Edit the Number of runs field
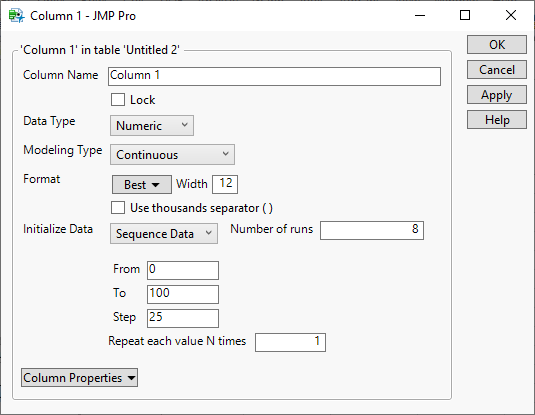The image size is (535, 415). pos(372,230)
